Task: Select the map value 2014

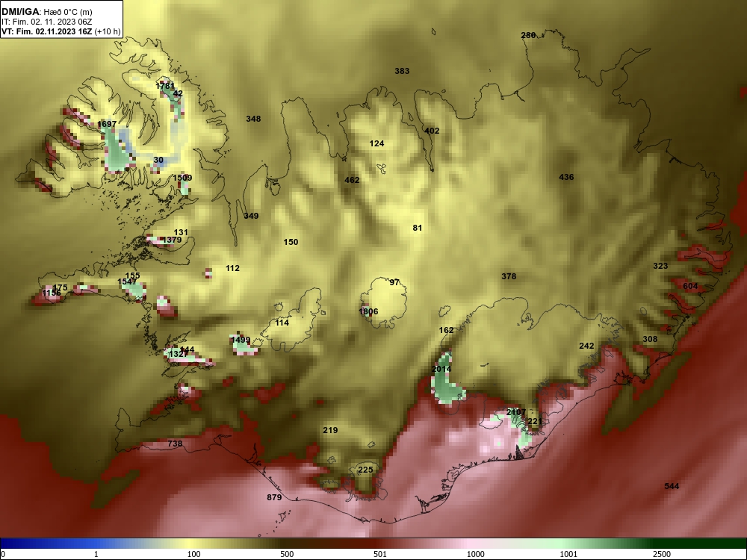Action: pyautogui.click(x=441, y=369)
